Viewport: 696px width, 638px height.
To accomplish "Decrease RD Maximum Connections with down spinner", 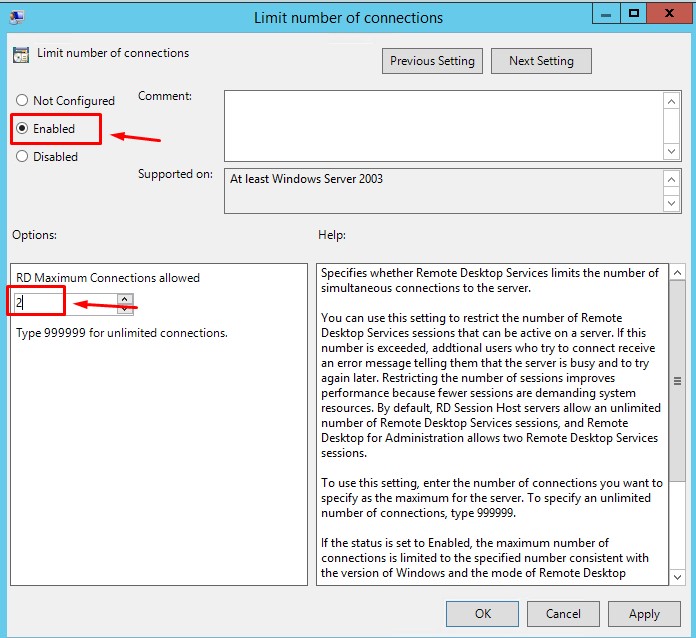I will click(x=125, y=306).
